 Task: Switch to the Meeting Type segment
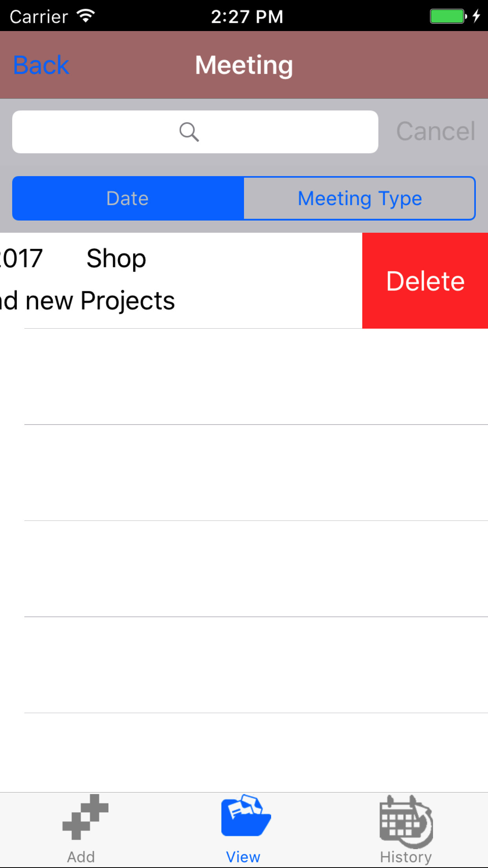click(x=360, y=199)
